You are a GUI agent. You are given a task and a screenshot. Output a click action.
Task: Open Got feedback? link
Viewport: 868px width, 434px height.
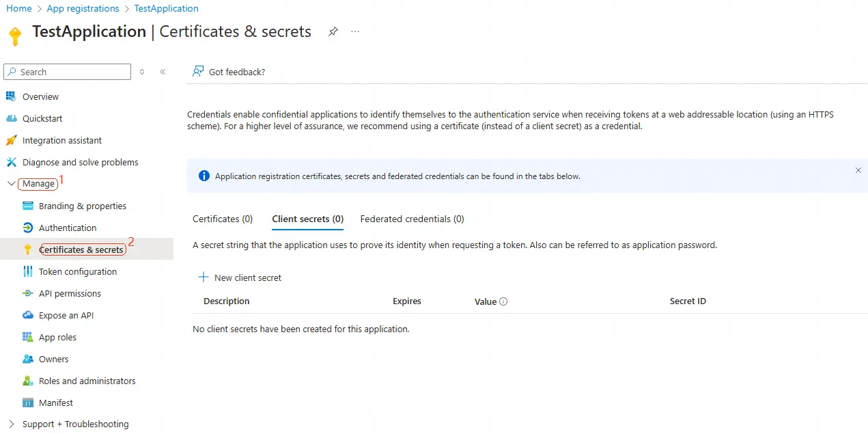(229, 72)
